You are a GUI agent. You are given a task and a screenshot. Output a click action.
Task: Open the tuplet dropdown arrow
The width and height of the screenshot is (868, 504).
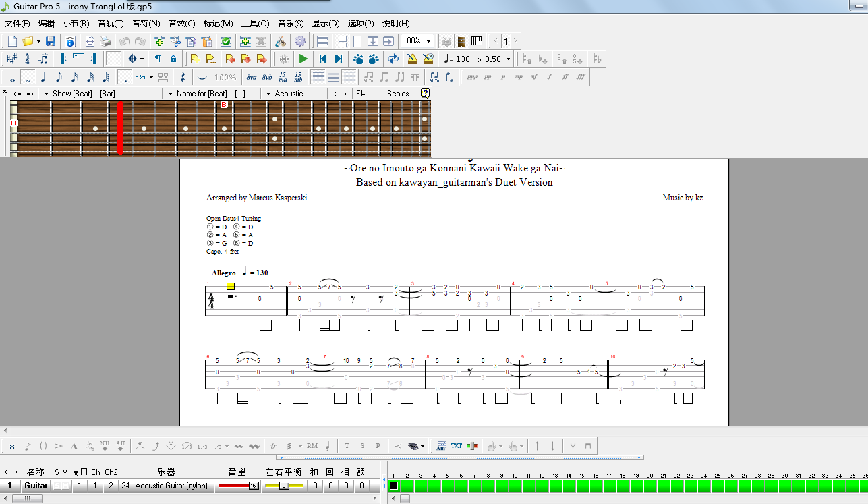click(152, 78)
